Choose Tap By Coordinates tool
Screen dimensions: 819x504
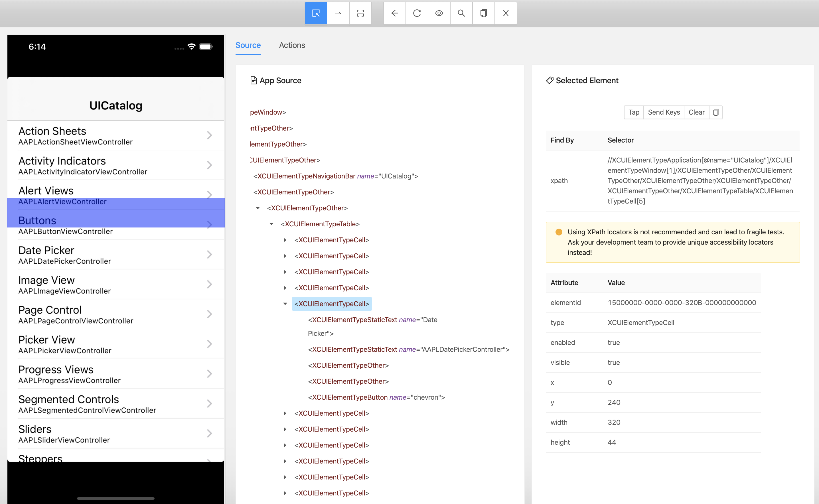pyautogui.click(x=360, y=13)
